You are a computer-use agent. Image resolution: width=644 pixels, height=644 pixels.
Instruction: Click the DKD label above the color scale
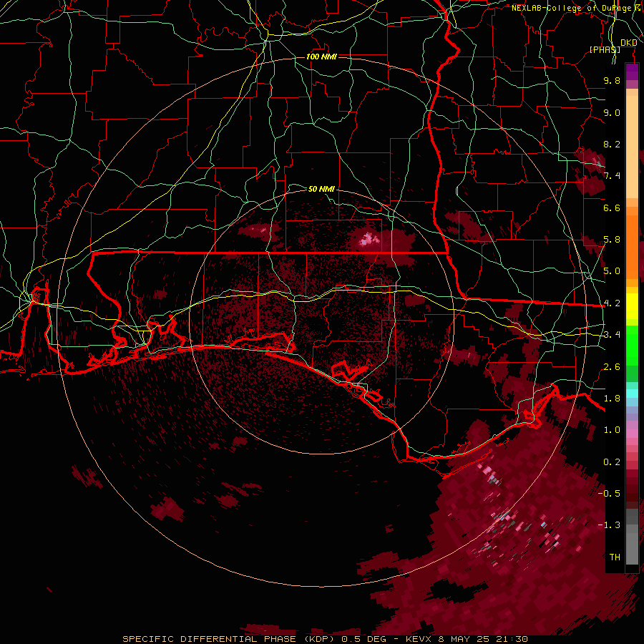click(x=628, y=43)
